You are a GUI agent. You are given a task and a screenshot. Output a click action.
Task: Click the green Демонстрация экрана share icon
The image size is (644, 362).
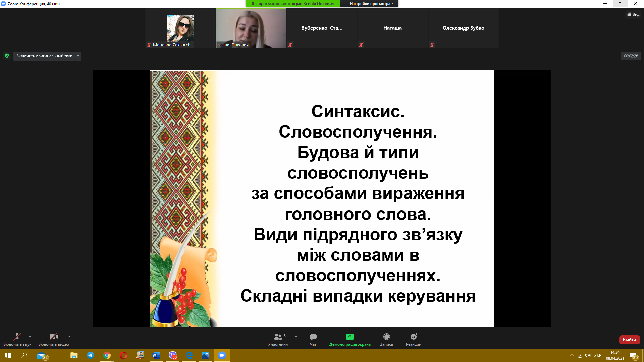350,337
